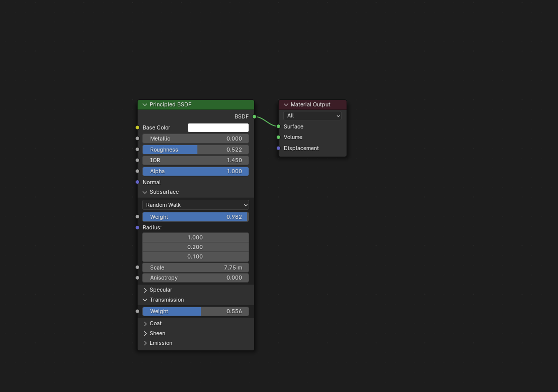Click the Radius: label text
558x392 pixels.
click(152, 228)
